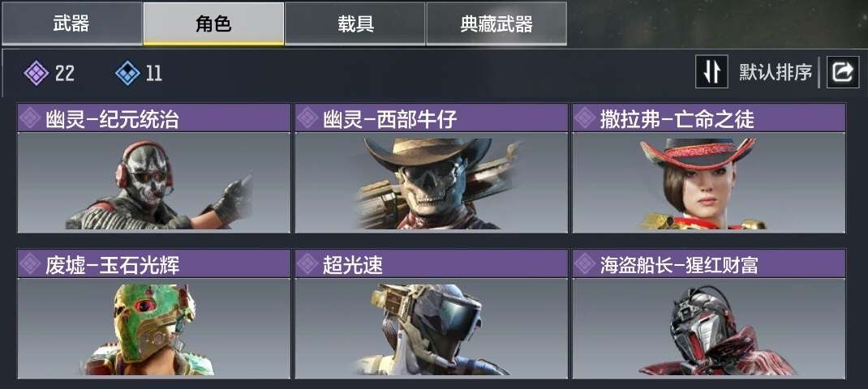The height and width of the screenshot is (389, 868).
Task: Select the 海盗船长-猩红财富 character card
Action: tap(709, 314)
